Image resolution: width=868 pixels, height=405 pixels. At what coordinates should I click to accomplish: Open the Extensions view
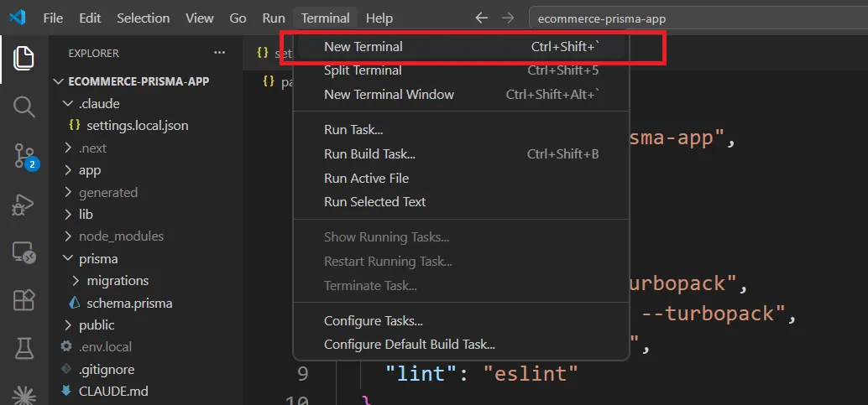click(24, 300)
